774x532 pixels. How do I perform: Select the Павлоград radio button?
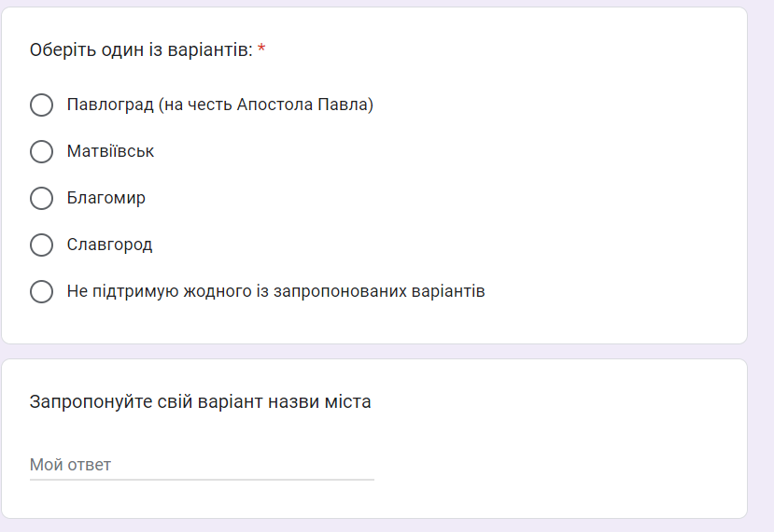(x=41, y=105)
